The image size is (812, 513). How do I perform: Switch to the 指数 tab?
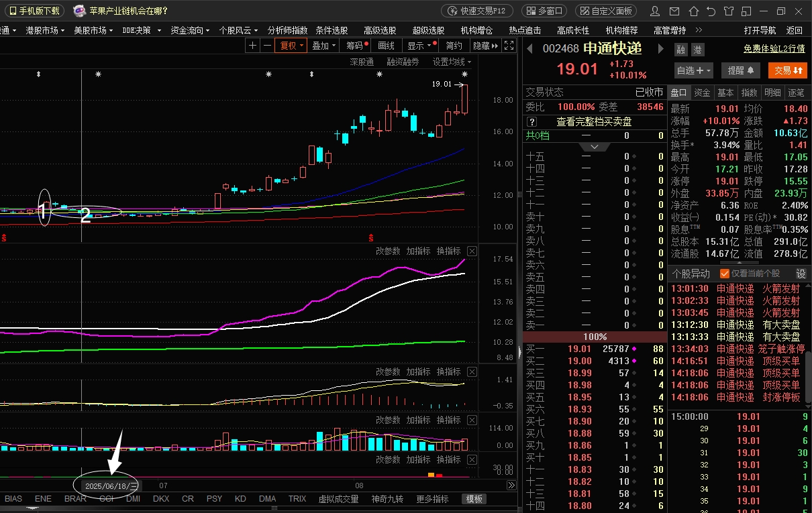(749, 93)
